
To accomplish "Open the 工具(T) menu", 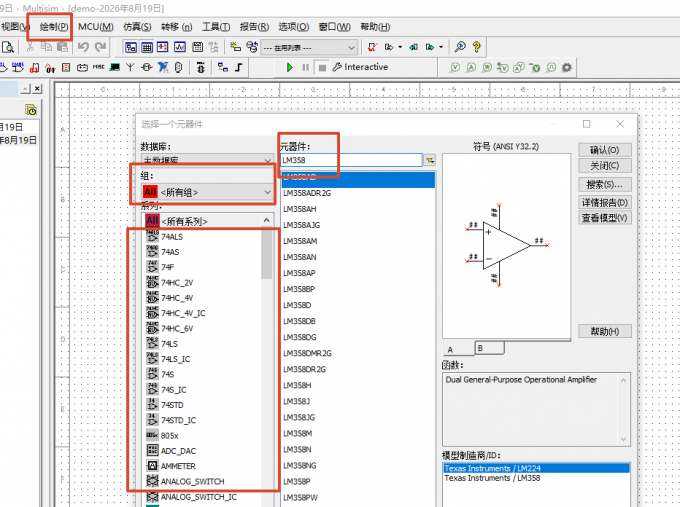I will pos(216,27).
